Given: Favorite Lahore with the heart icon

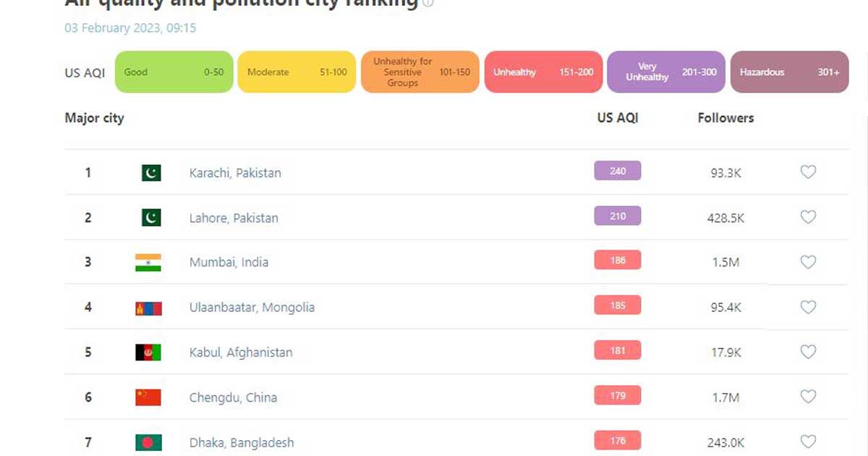Looking at the screenshot, I should pyautogui.click(x=808, y=217).
